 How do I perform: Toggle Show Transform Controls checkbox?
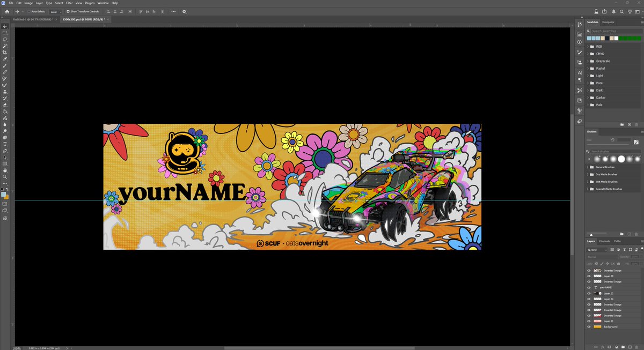[68, 11]
